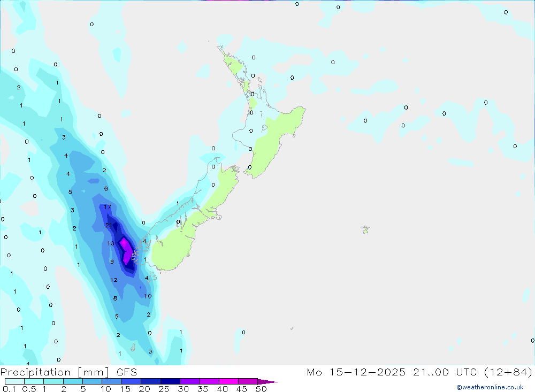Image resolution: width=535 pixels, height=392 pixels.
Task: Select the 5–10 mm legend color swatch
Action: [93, 381]
